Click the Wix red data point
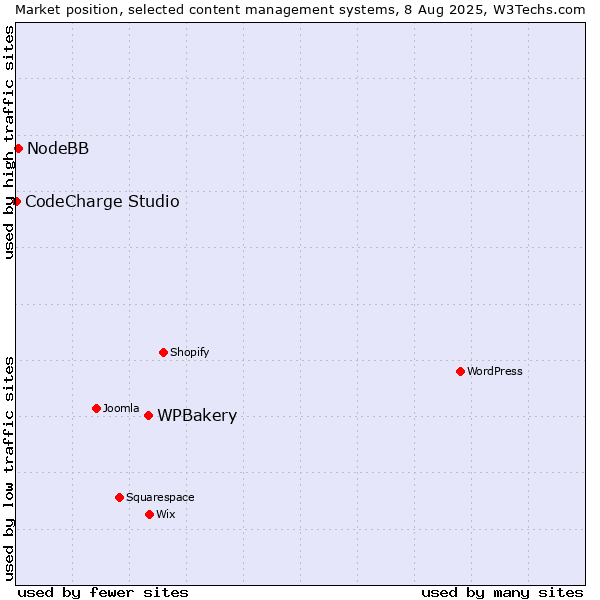 point(150,514)
